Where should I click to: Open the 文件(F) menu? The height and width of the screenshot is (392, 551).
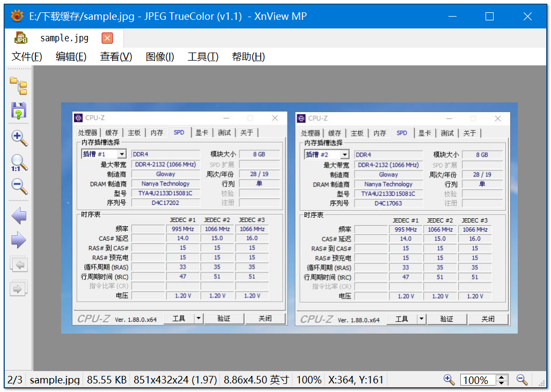[27, 57]
